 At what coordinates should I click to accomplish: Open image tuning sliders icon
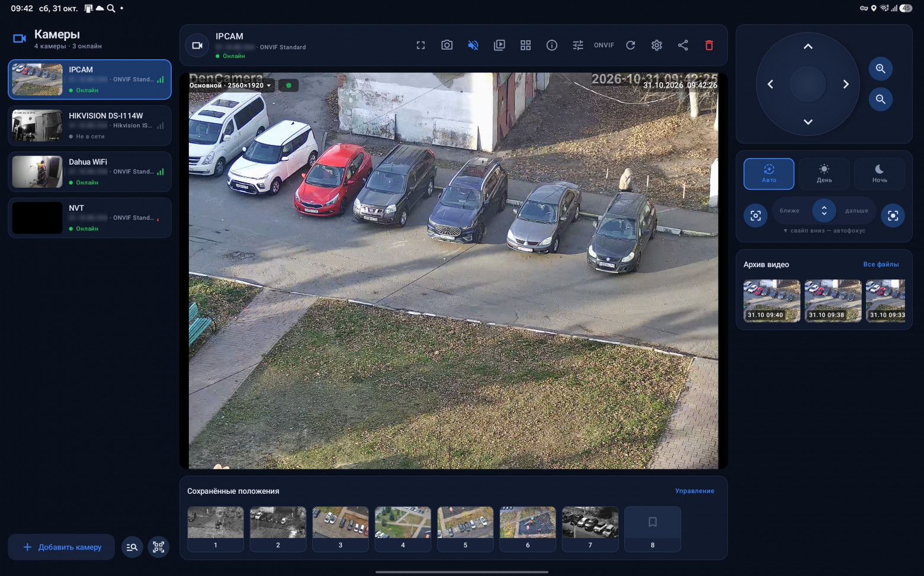coord(578,45)
